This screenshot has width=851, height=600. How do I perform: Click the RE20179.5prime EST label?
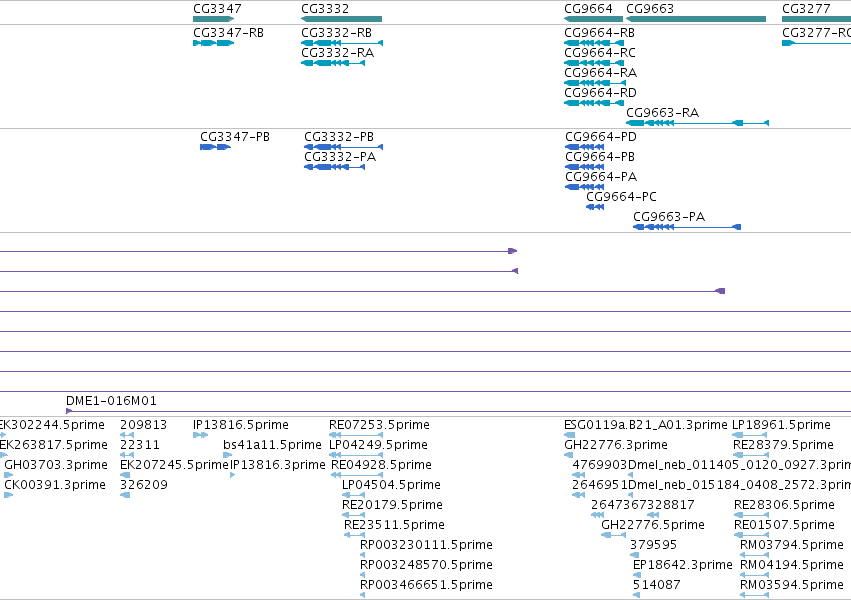pos(392,505)
